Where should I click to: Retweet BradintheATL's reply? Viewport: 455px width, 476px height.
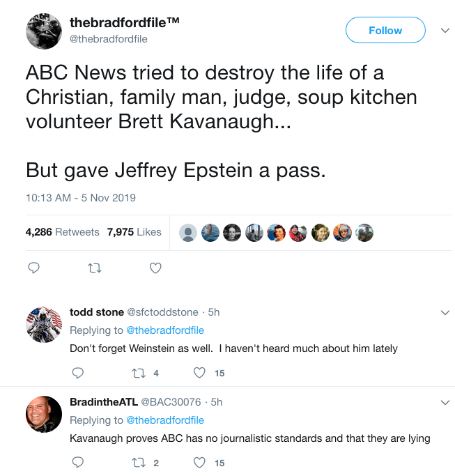tap(138, 462)
